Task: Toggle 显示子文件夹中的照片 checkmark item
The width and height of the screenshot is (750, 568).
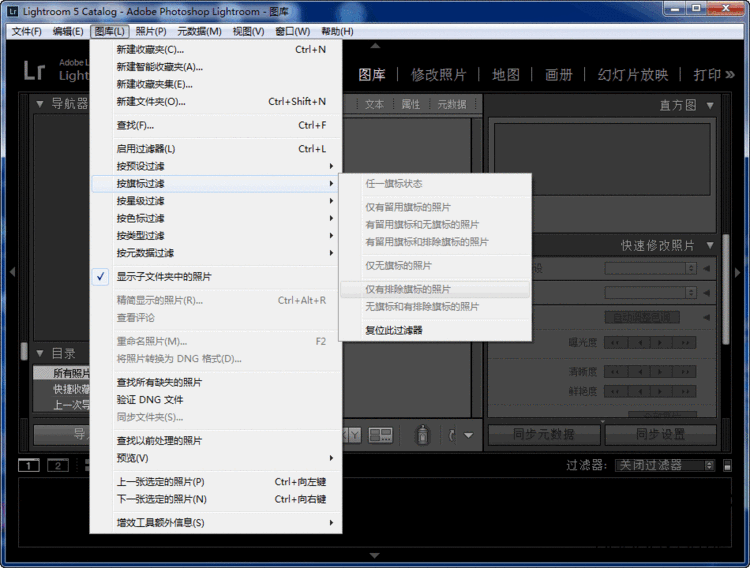Action: coord(216,277)
